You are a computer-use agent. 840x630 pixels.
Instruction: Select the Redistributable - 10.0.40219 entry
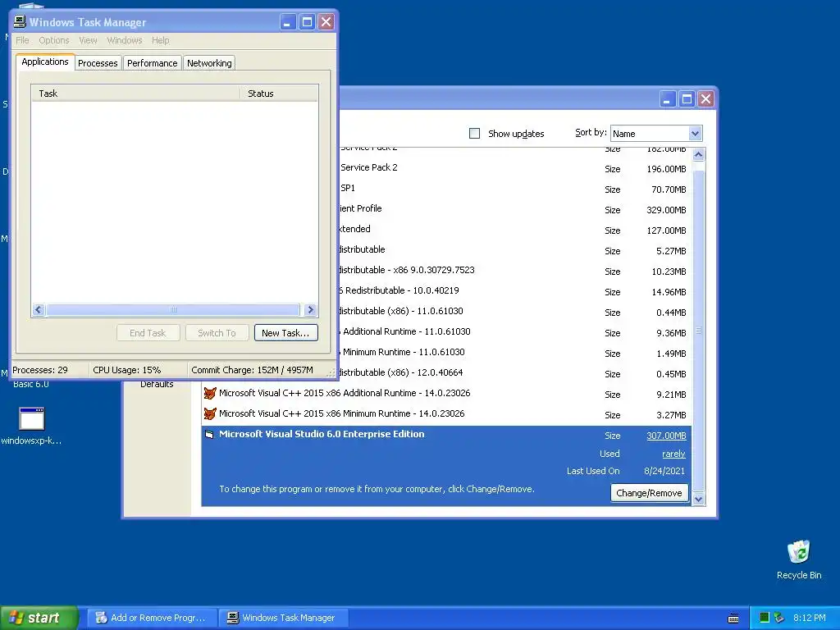point(514,291)
